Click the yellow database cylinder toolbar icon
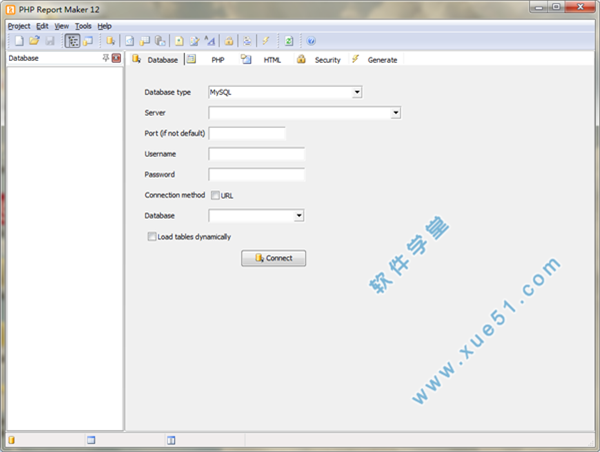The image size is (600, 452). point(111,41)
